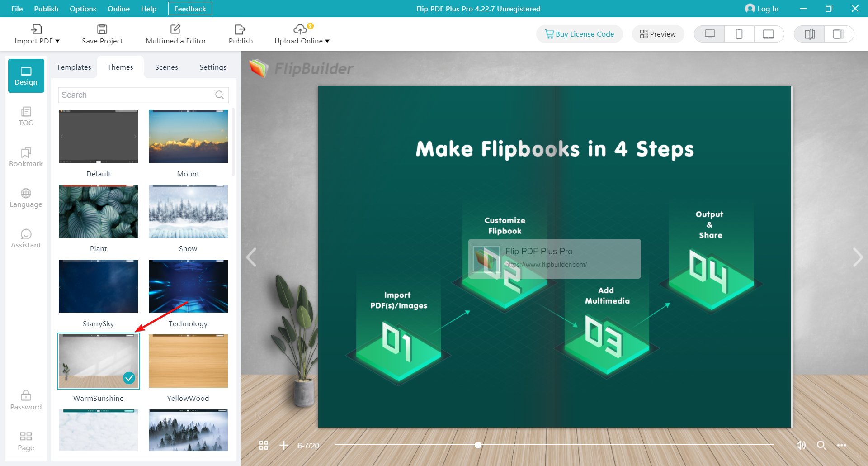868x466 pixels.
Task: Click the FlipBuilder logo in preview
Action: [301, 69]
